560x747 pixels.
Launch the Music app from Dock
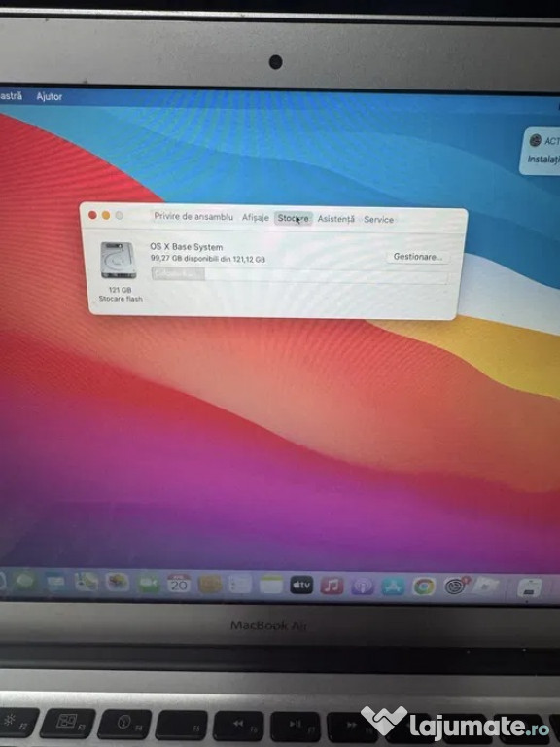(332, 585)
